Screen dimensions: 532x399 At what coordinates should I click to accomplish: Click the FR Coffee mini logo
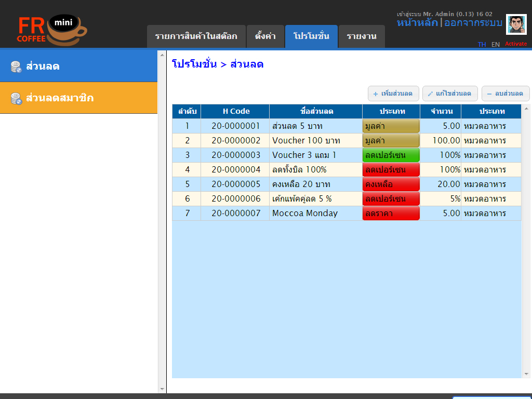[x=51, y=30]
